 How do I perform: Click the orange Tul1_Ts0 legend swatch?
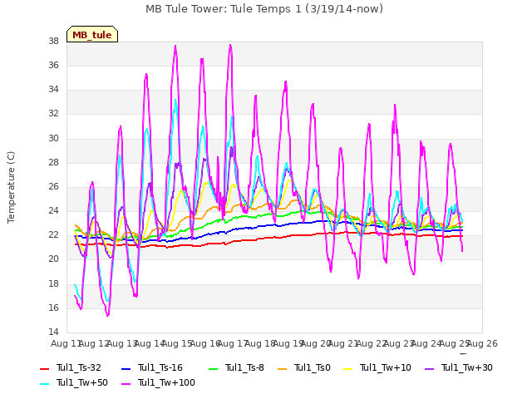point(282,368)
